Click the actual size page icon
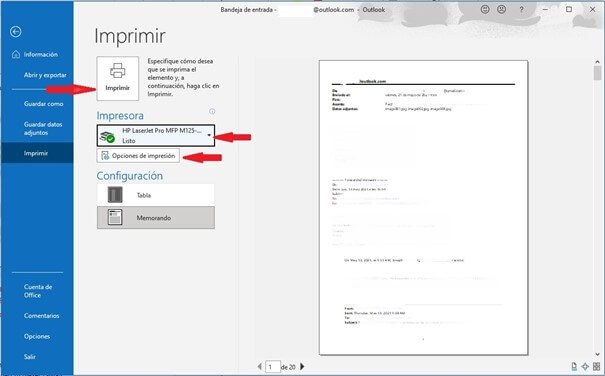 coord(574,366)
